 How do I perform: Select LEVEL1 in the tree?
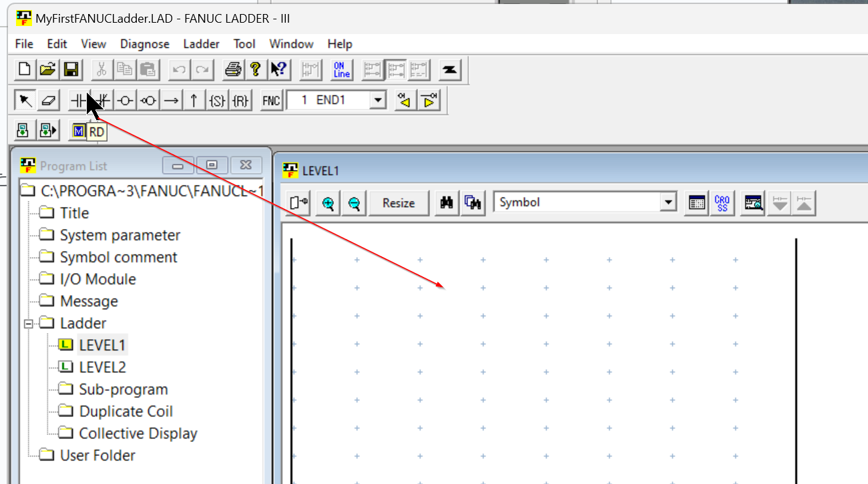[x=102, y=345]
